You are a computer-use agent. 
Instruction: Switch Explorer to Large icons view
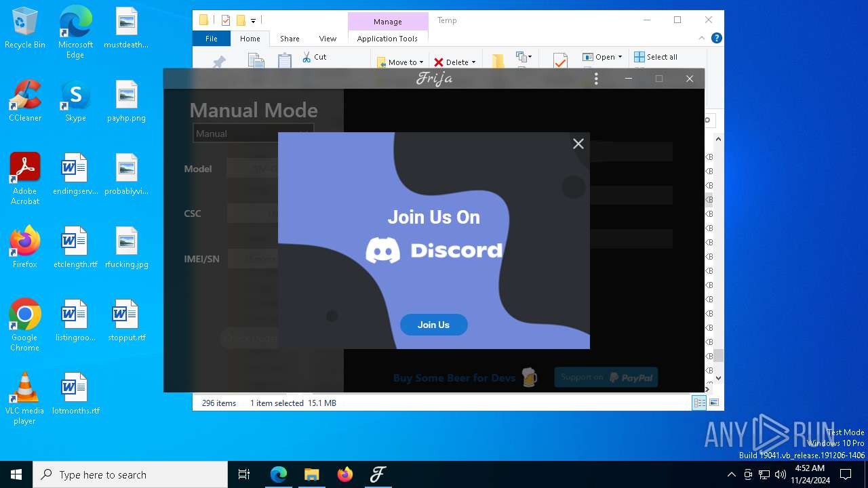[x=713, y=403]
